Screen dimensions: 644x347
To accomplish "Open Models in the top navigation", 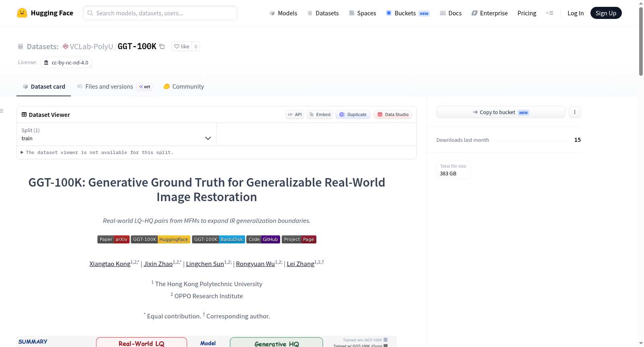I will pyautogui.click(x=283, y=13).
